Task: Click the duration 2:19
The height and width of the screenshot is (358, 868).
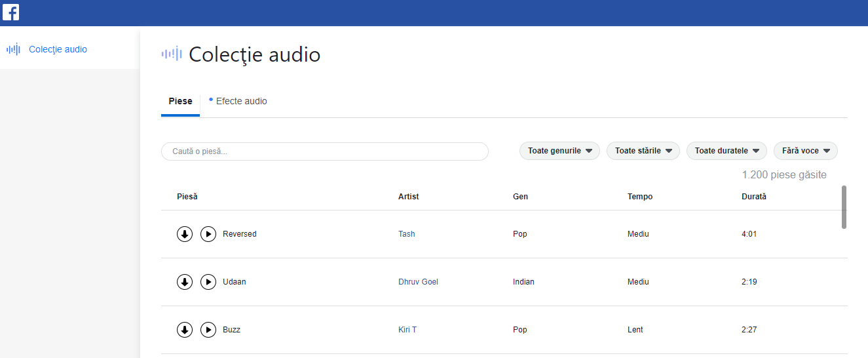Action: click(749, 282)
